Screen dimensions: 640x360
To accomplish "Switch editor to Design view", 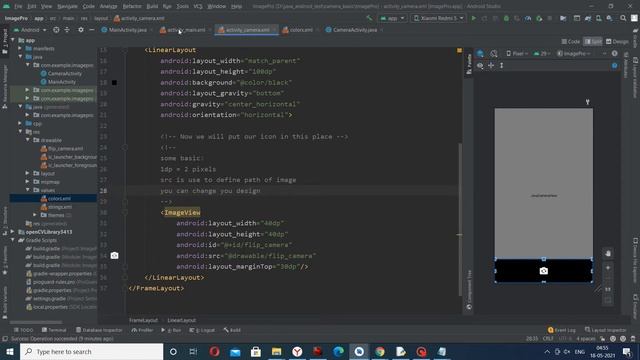I will coord(617,42).
